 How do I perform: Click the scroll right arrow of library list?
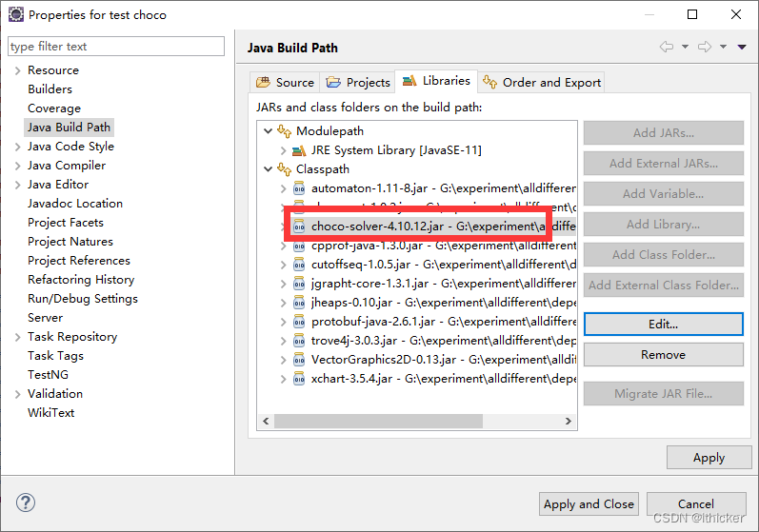569,421
